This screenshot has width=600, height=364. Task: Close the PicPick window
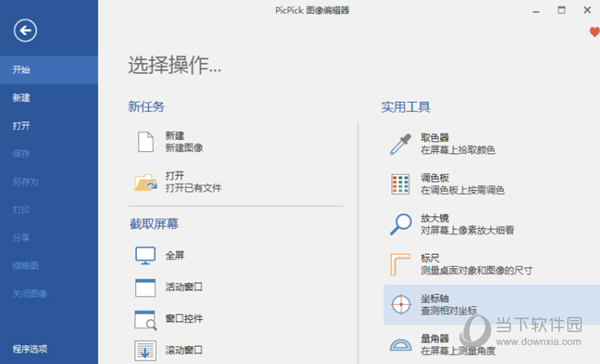[587, 10]
